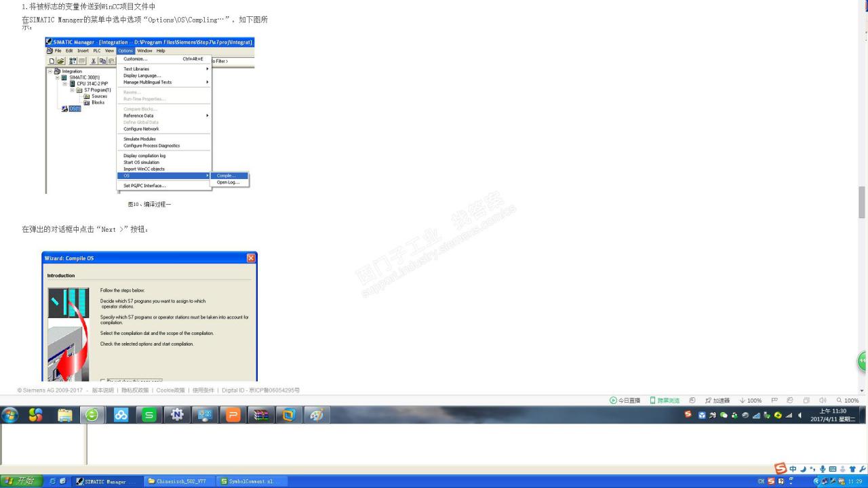Viewport: 868px width, 488px height.
Task: Open the volume speaker in Windows 7 tray
Action: [x=800, y=415]
